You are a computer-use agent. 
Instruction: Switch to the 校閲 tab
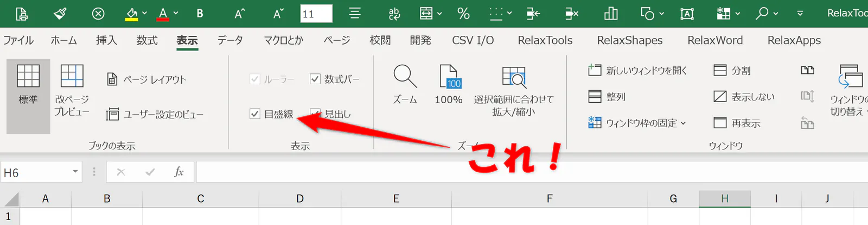380,40
